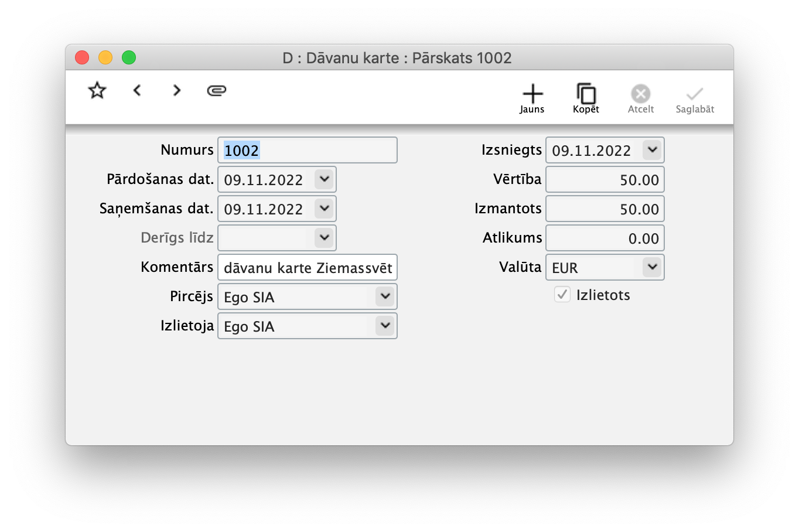Copy record with Kopēt
799x532 pixels.
[x=586, y=98]
